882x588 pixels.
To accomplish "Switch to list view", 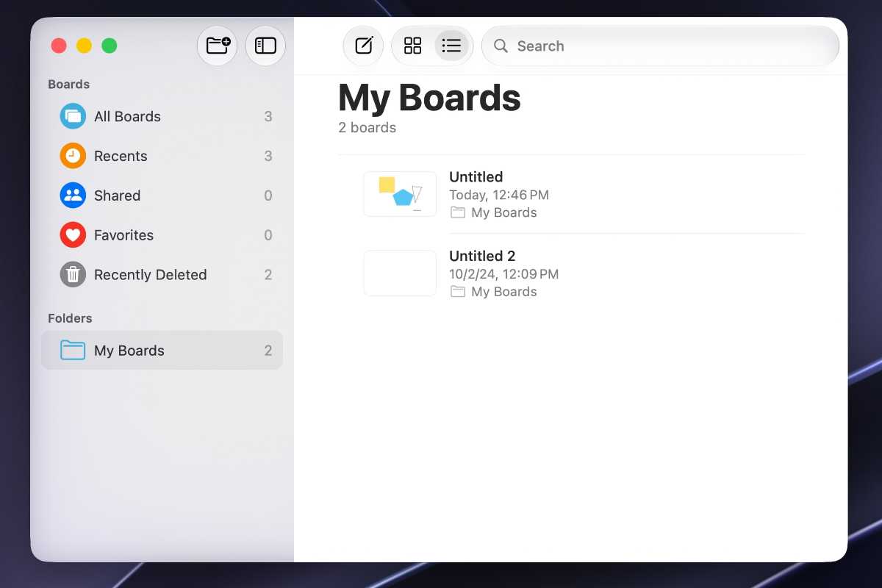I will tap(451, 46).
